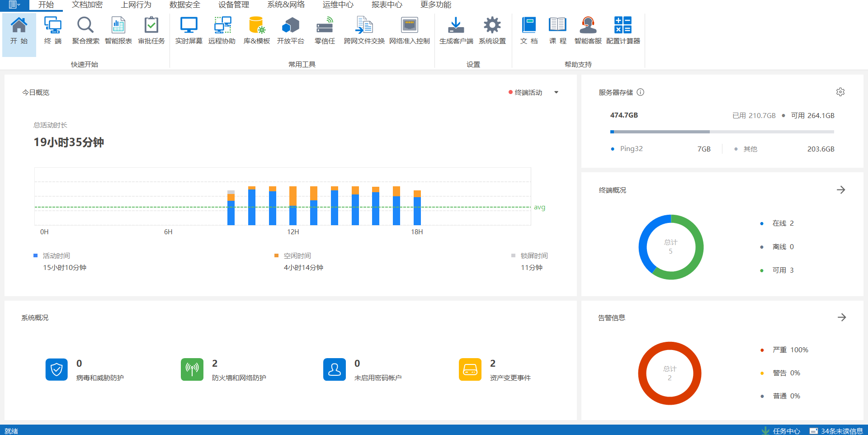Open the 实时屏幕 real-time screen tool
The width and height of the screenshot is (868, 435).
pyautogui.click(x=189, y=30)
